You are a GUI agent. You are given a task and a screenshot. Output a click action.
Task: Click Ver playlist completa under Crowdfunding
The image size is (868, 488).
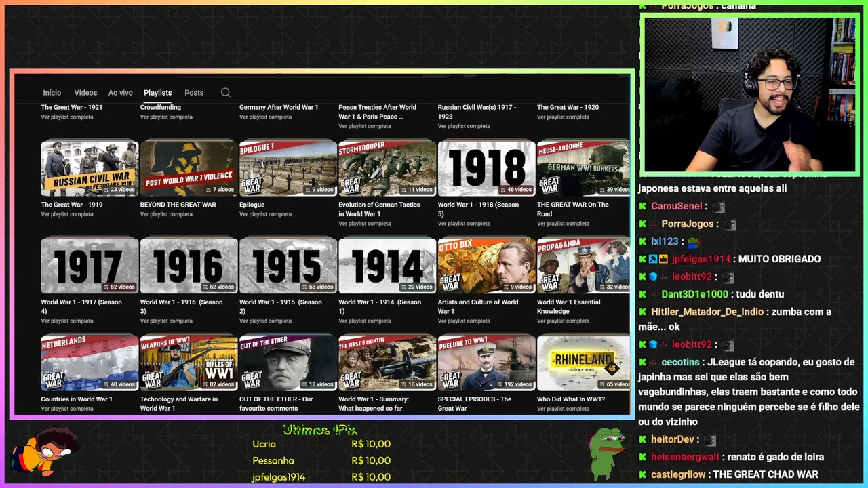[x=167, y=117]
